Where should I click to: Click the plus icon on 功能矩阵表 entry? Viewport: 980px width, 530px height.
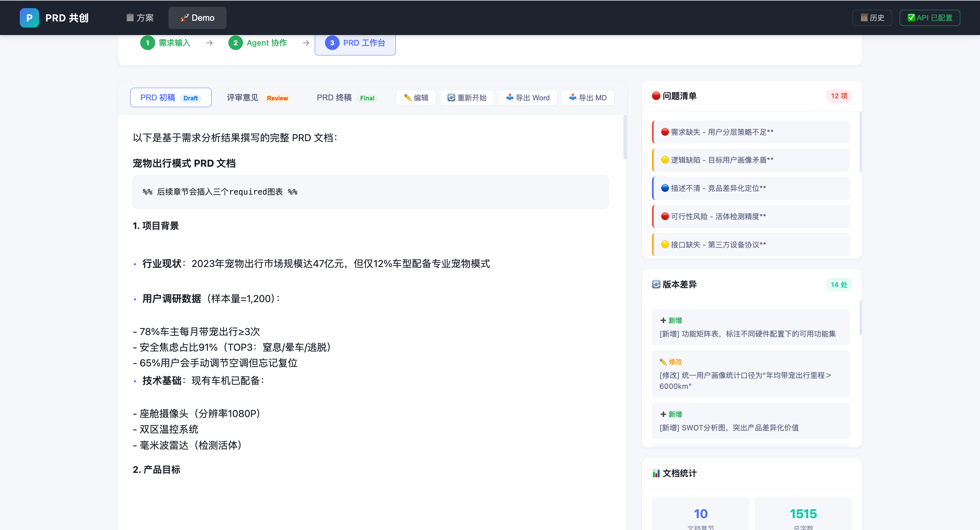(663, 320)
